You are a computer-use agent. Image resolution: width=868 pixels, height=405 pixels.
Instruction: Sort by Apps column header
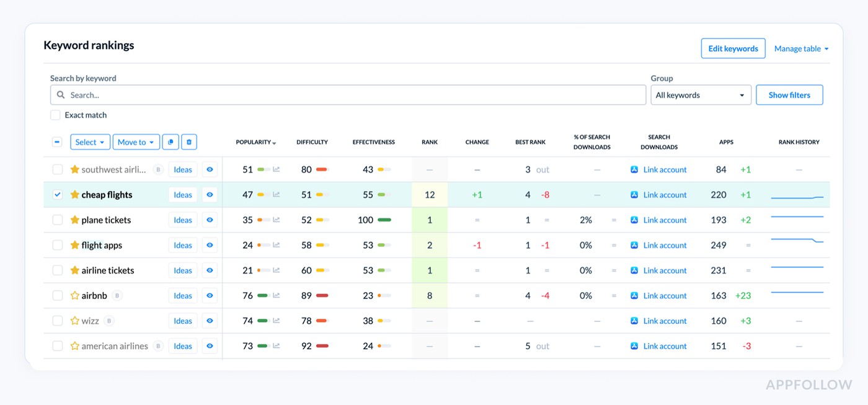click(x=726, y=142)
